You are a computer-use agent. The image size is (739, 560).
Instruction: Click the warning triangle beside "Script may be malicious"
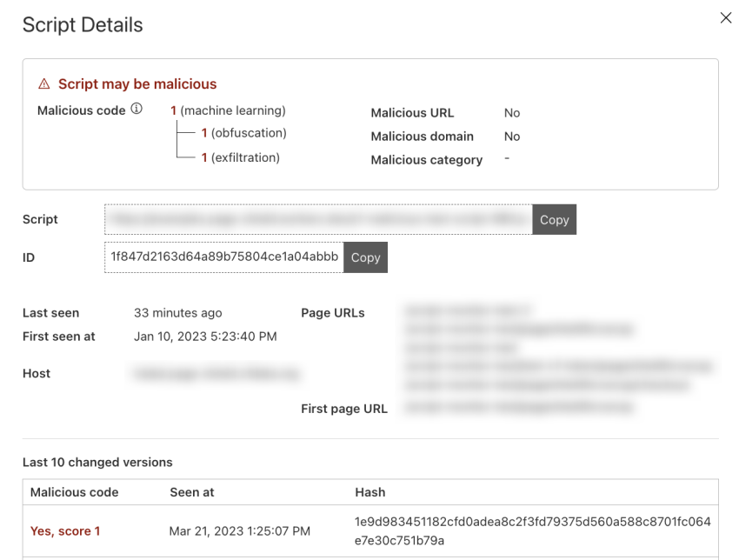point(43,83)
